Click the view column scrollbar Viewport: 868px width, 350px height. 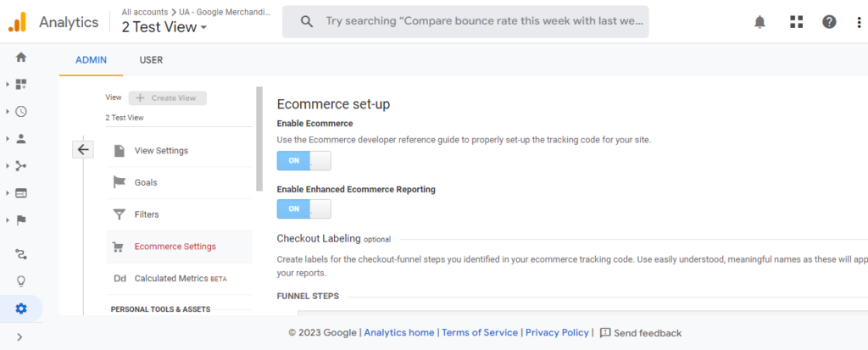(x=259, y=139)
